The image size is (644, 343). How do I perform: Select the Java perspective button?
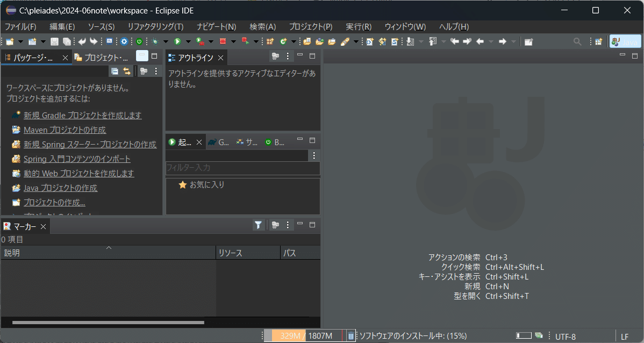pyautogui.click(x=625, y=41)
